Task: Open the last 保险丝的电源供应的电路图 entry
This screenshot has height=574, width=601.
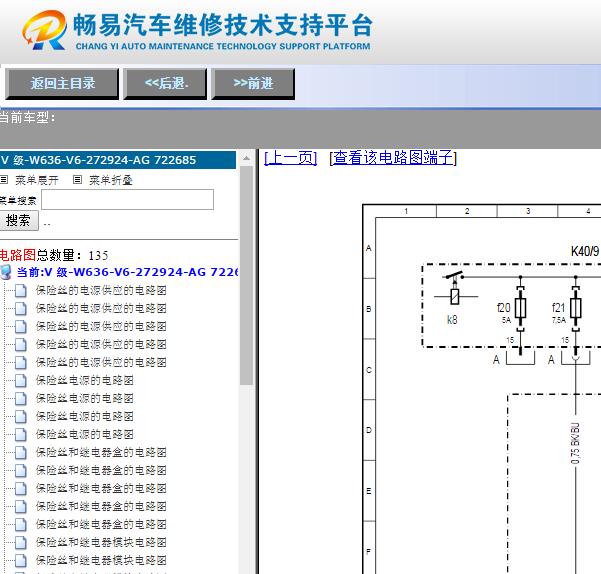Action: click(101, 362)
